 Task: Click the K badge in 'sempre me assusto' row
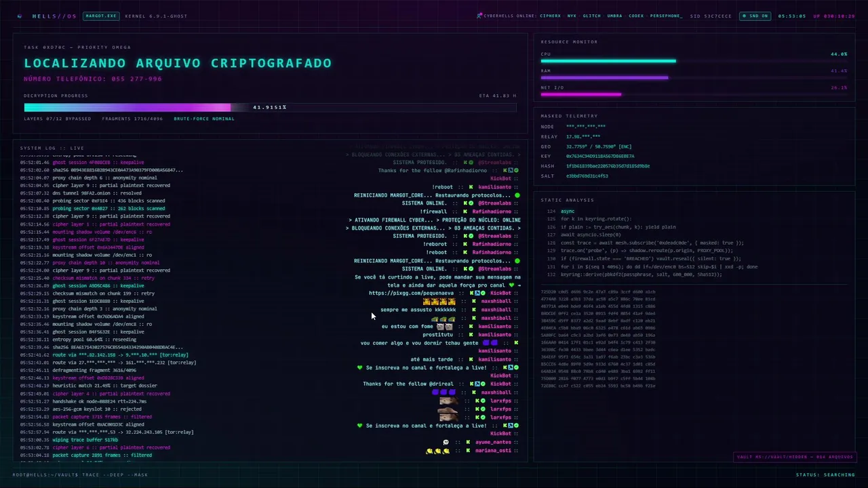pyautogui.click(x=473, y=310)
